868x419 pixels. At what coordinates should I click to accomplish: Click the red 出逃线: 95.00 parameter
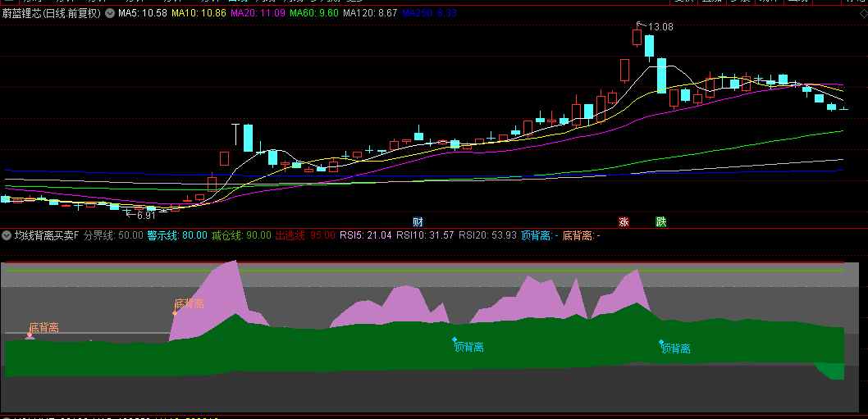[x=305, y=235]
